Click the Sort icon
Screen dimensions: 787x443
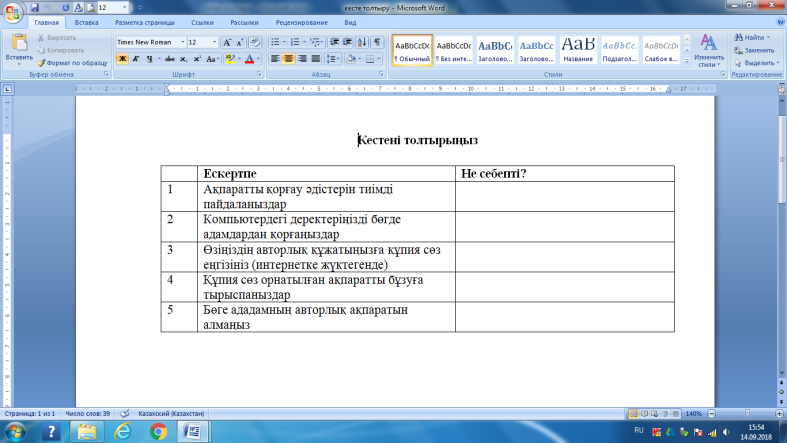[x=362, y=43]
